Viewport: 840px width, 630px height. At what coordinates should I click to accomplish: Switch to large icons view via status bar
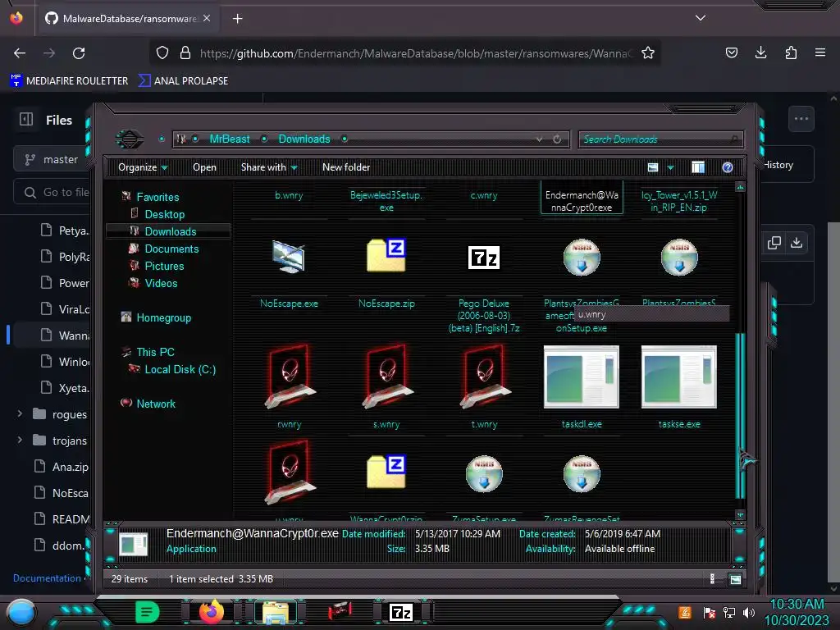click(736, 579)
